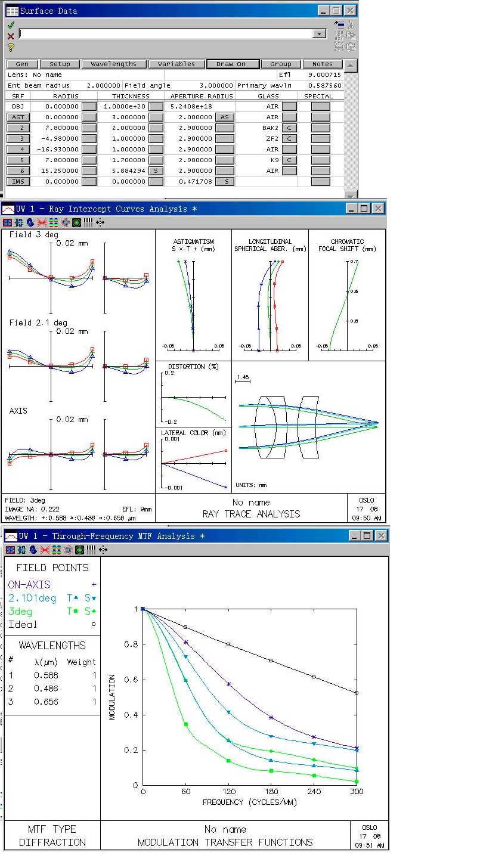
Task: Click the command line input field in Surface Data
Action: point(166,34)
